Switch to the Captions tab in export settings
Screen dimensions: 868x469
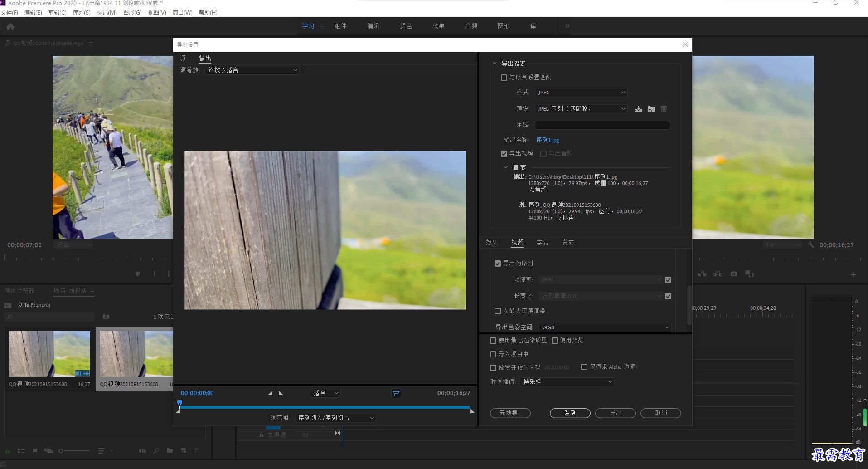click(x=543, y=243)
